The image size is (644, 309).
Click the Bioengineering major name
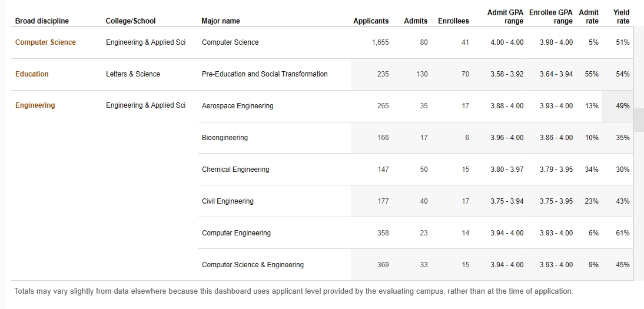coord(225,138)
